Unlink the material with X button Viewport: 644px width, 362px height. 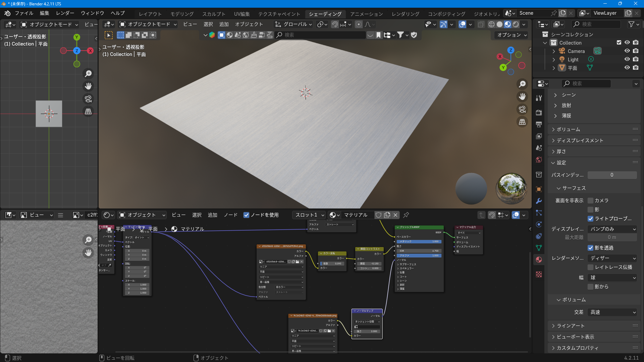[395, 215]
